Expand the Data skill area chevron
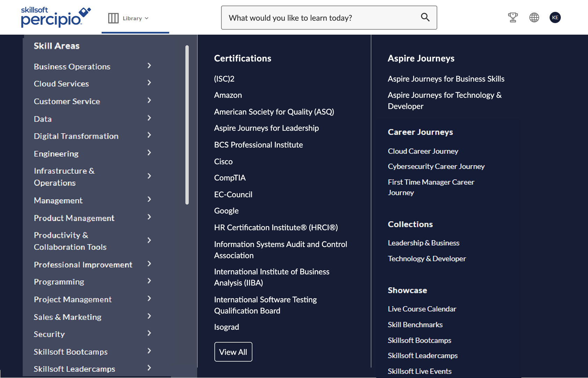The image size is (588, 378). (149, 118)
